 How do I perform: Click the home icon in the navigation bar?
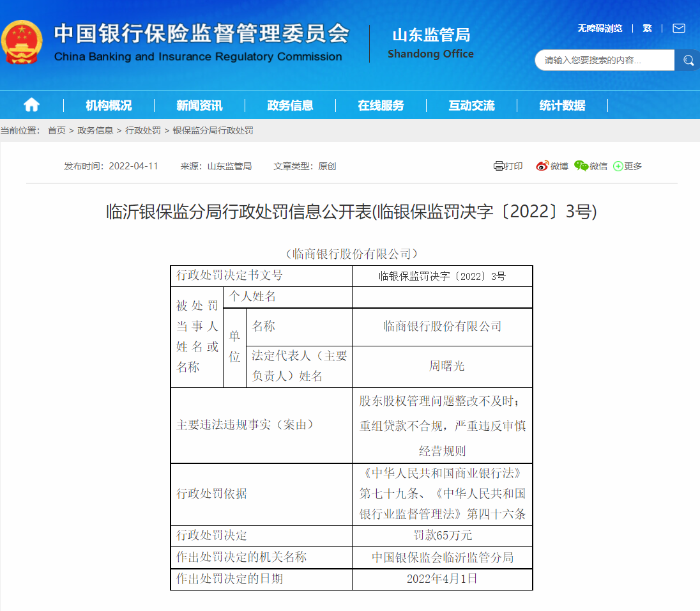click(30, 105)
